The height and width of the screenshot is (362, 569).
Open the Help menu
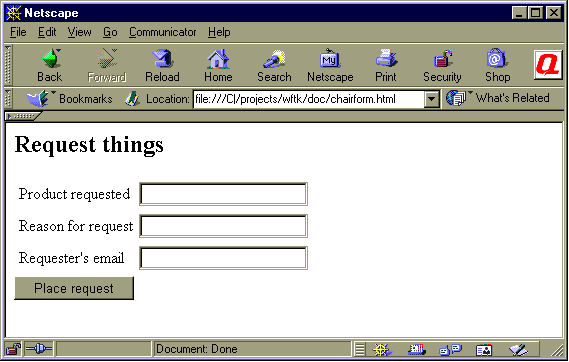(x=219, y=32)
